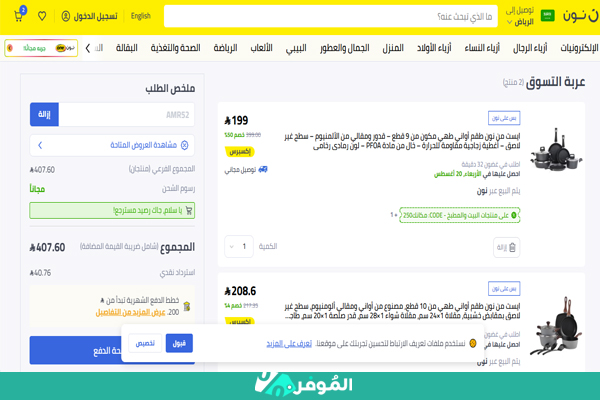Click the search field ما الذي تبحث عنه؟
This screenshot has height=400, width=600.
pos(331,16)
